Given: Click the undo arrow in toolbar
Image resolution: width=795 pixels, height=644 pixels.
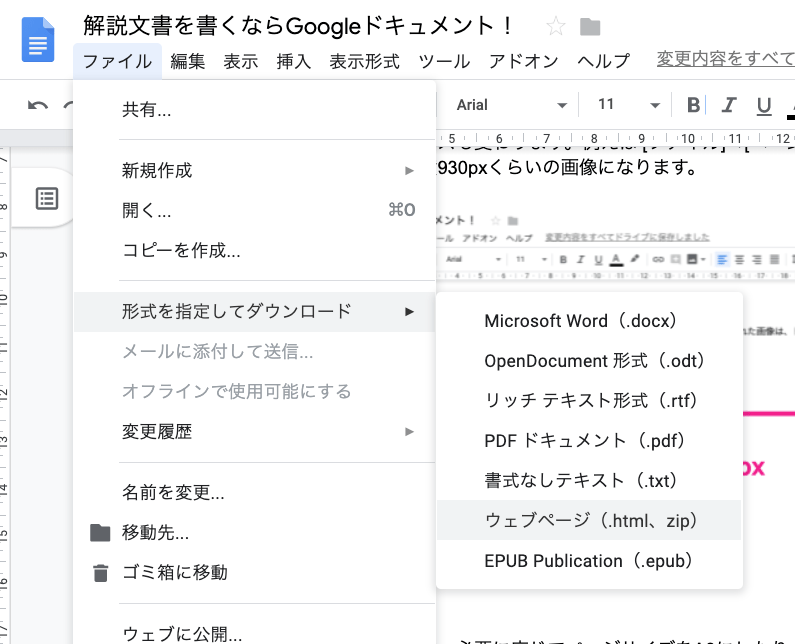Looking at the screenshot, I should [38, 106].
